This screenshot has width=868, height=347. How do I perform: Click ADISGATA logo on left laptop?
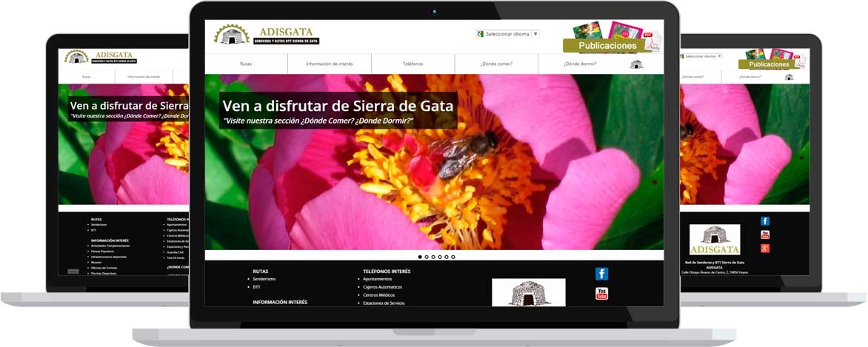pyautogui.click(x=100, y=56)
